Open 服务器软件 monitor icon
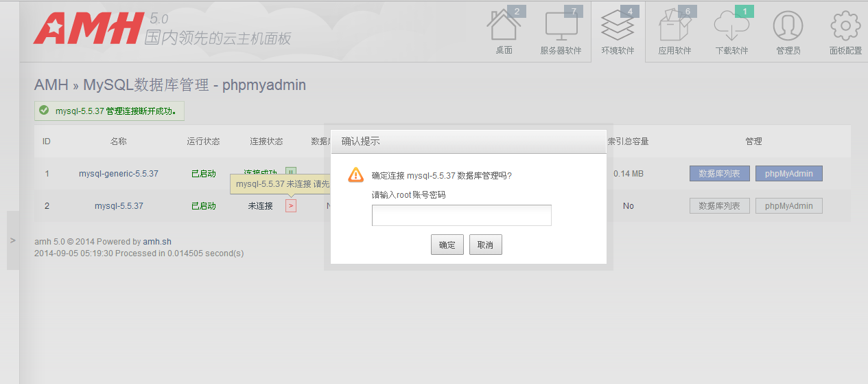This screenshot has height=384, width=868. point(561,31)
